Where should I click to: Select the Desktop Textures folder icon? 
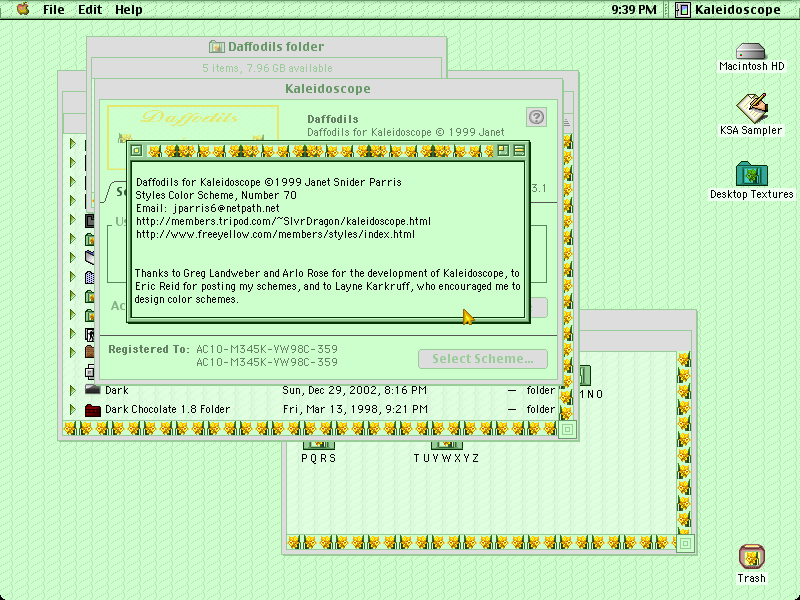pyautogui.click(x=752, y=173)
